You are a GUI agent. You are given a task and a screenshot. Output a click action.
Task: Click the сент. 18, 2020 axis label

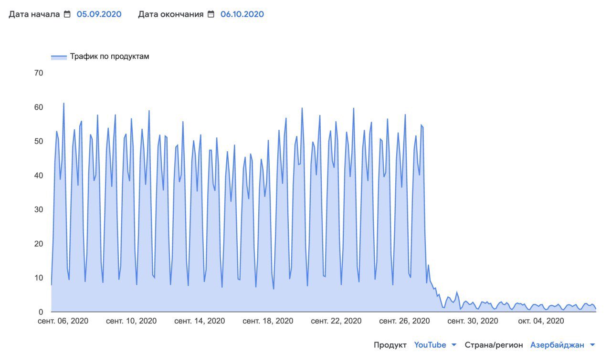pos(268,321)
